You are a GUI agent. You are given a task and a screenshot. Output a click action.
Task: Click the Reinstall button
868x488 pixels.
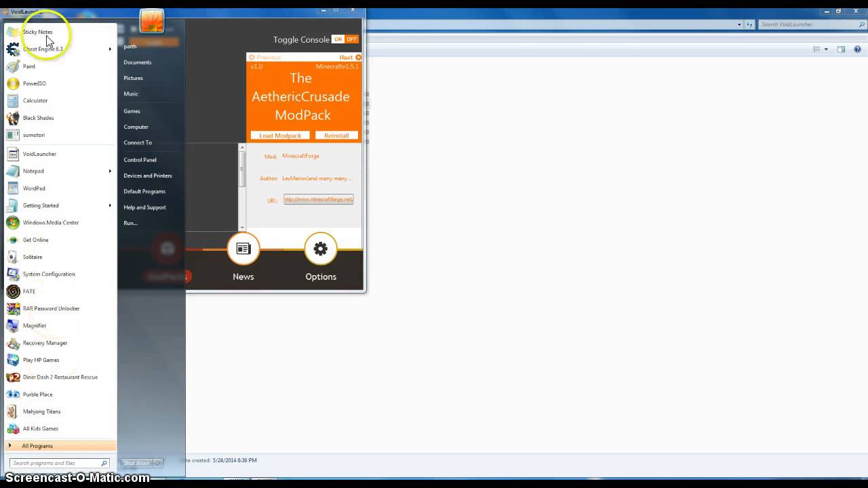[336, 136]
